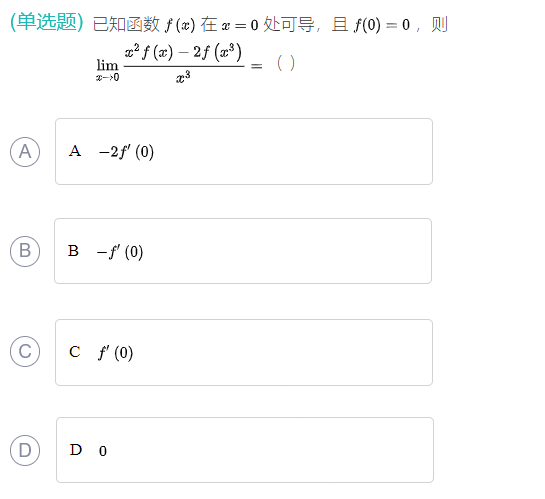Click the letter D inside fourth answer box
Screen dimensions: 545x499
(76, 450)
